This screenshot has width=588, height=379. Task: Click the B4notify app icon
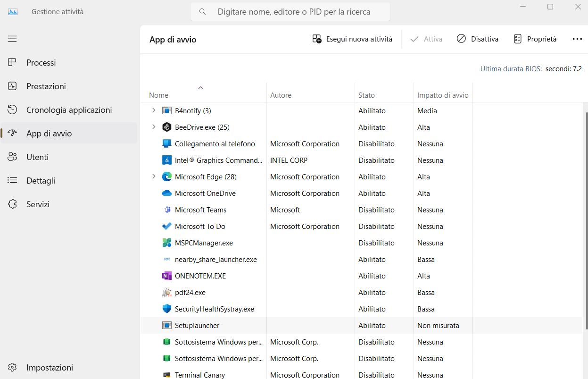pos(167,111)
